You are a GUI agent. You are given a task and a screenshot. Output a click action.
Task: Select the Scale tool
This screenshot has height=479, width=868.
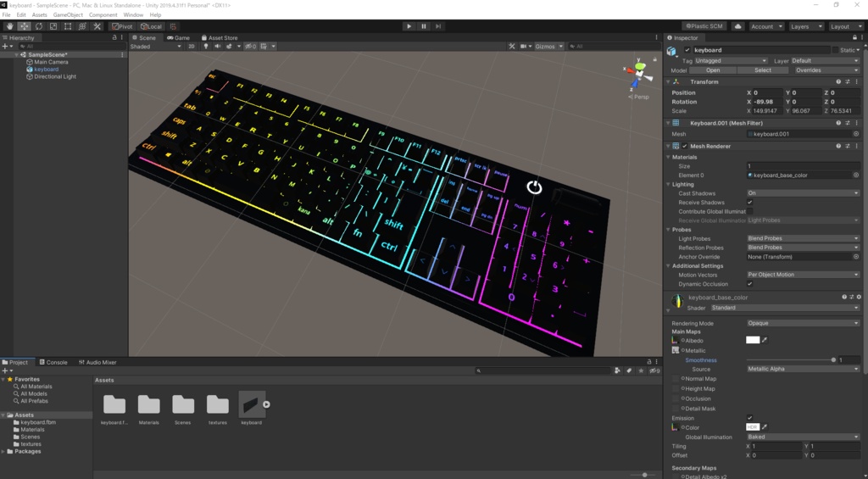click(53, 26)
